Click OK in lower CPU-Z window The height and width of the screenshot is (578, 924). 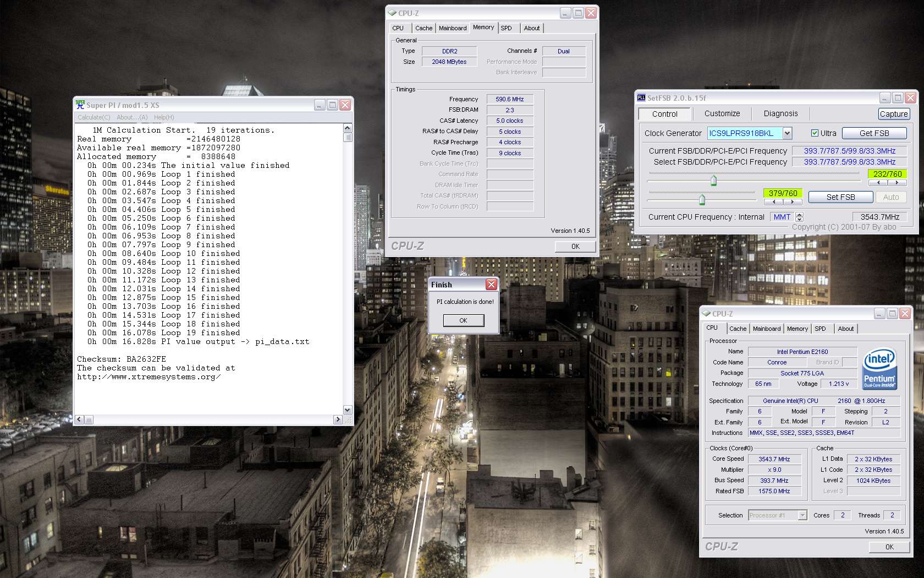coord(889,547)
